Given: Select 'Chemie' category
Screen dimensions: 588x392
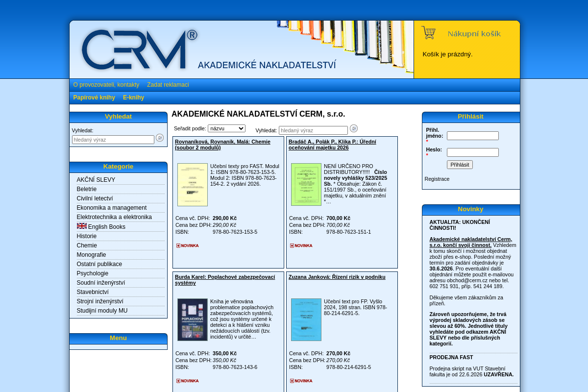Looking at the screenshot, I should tap(87, 245).
